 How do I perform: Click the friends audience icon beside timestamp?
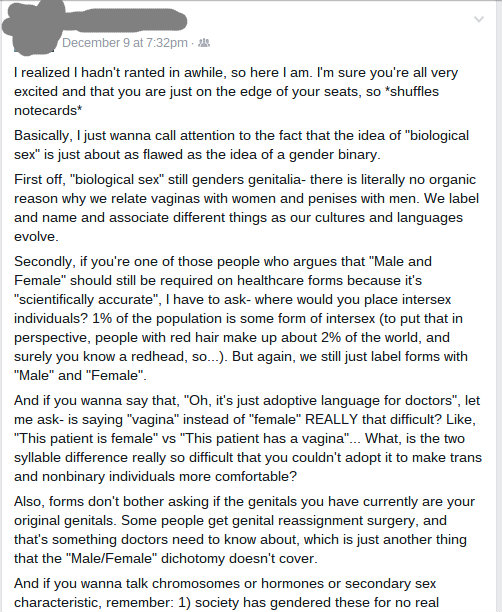click(204, 43)
